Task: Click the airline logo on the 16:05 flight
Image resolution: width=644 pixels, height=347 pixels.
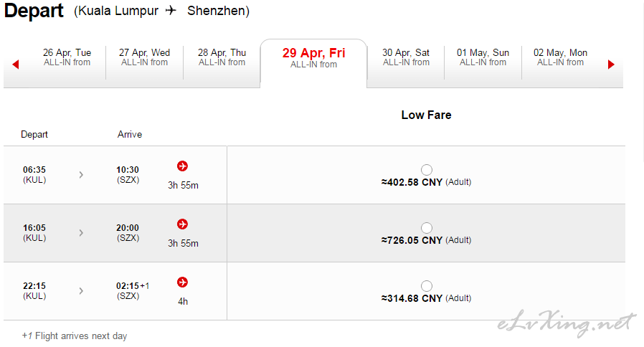Action: click(182, 224)
